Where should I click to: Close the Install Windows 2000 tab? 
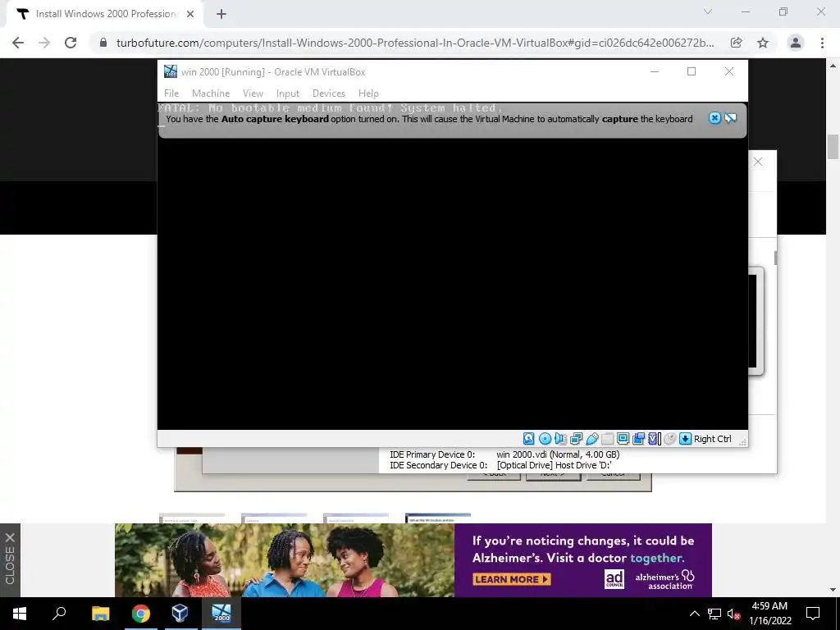[190, 14]
